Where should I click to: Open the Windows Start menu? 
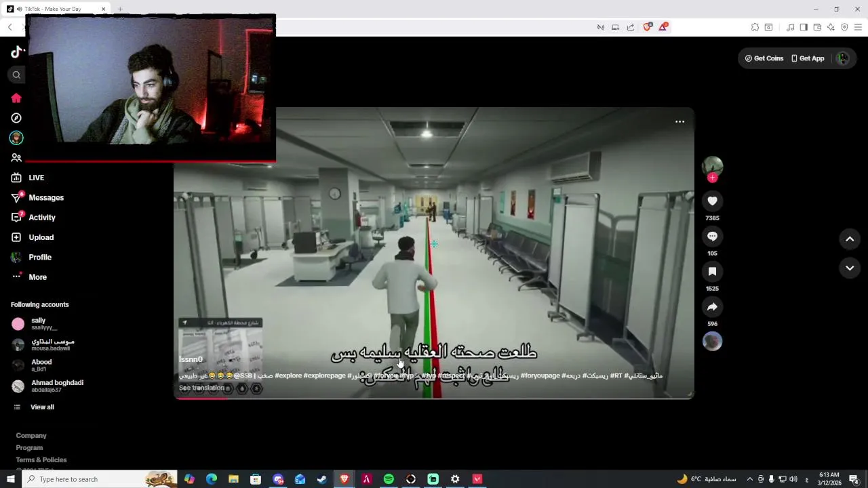pos(10,479)
